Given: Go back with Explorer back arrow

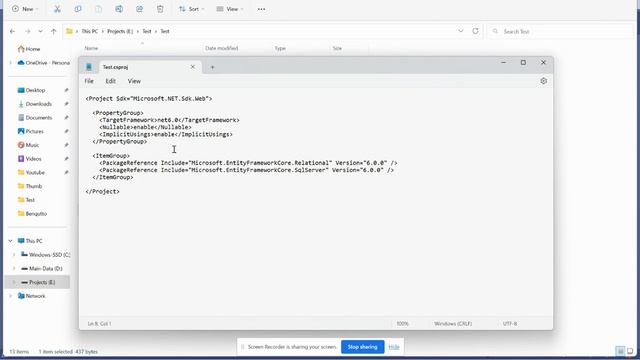Looking at the screenshot, I should pyautogui.click(x=13, y=31).
